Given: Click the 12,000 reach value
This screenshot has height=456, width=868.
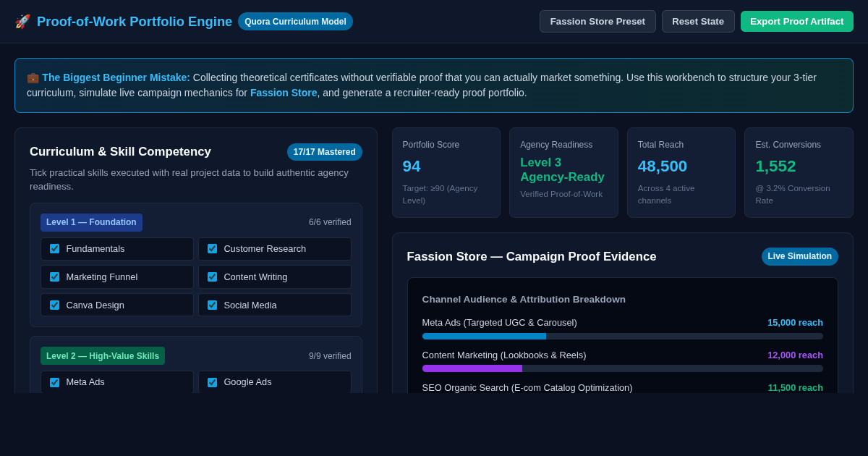Looking at the screenshot, I should point(795,355).
